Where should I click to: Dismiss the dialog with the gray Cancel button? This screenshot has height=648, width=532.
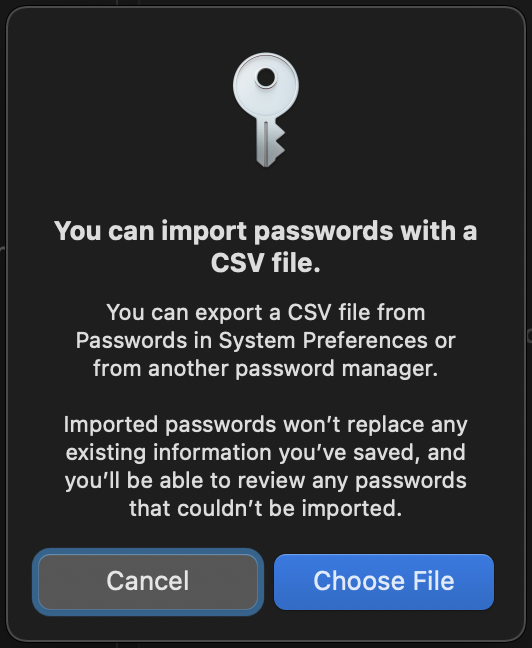(x=148, y=581)
